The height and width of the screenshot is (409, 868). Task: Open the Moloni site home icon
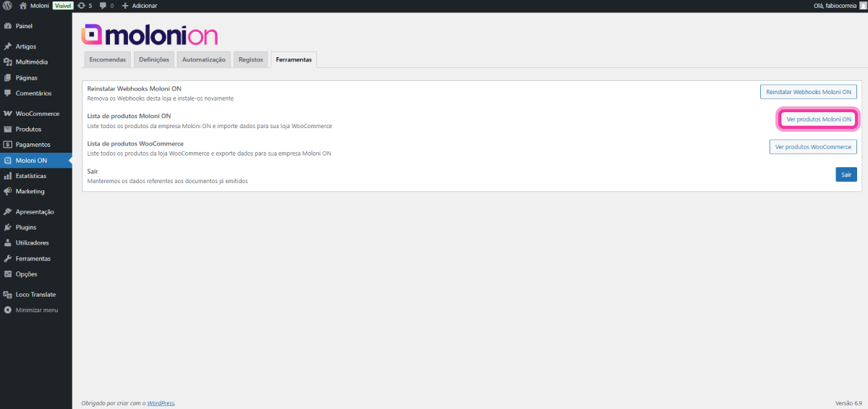[23, 5]
